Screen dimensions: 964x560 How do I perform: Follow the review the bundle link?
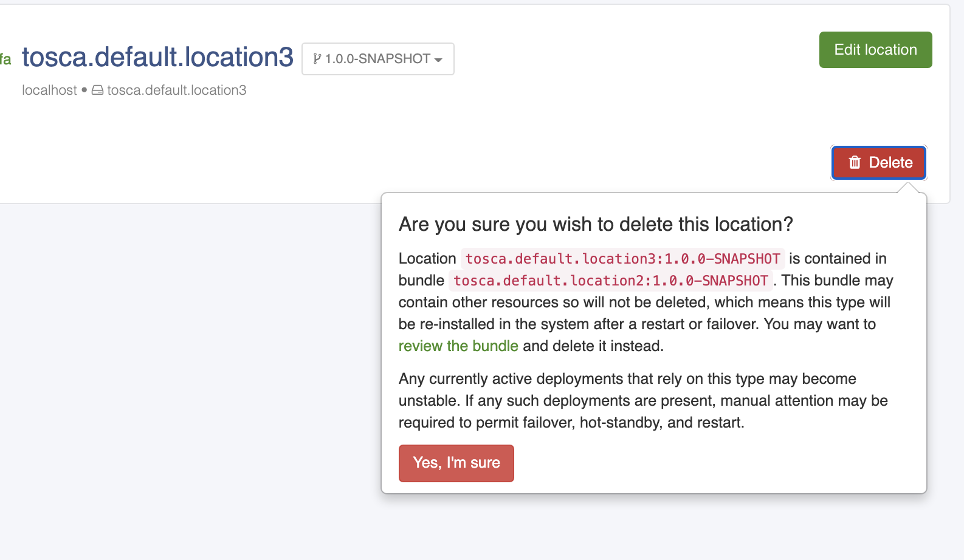[x=458, y=346]
